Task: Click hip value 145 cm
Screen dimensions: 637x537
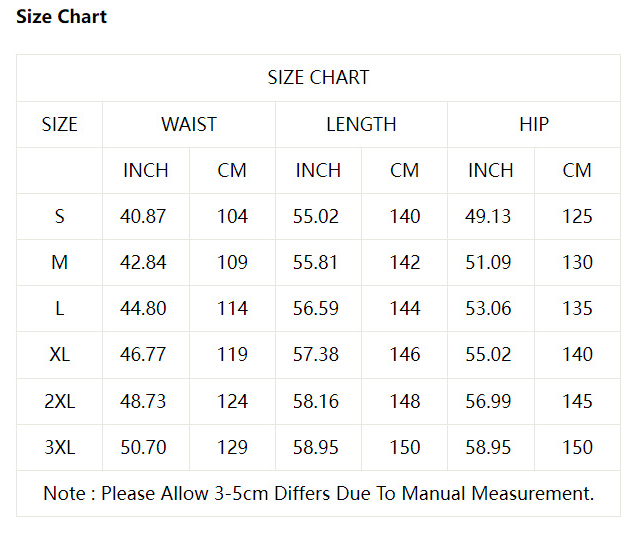Action: point(577,401)
